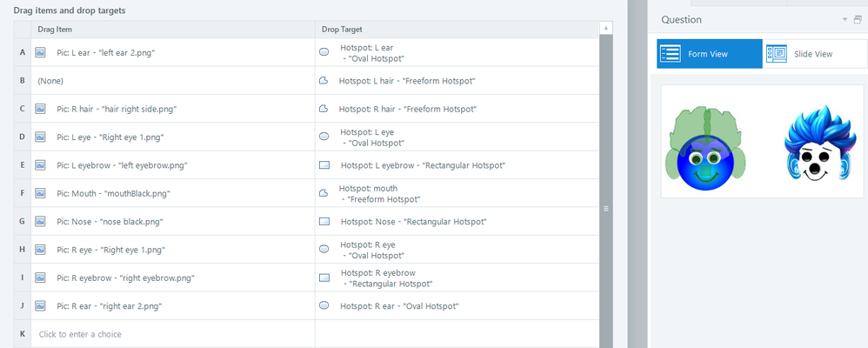Click rectangular hotspot icon for L eyebrow target
This screenshot has width=868, height=348.
pos(324,165)
